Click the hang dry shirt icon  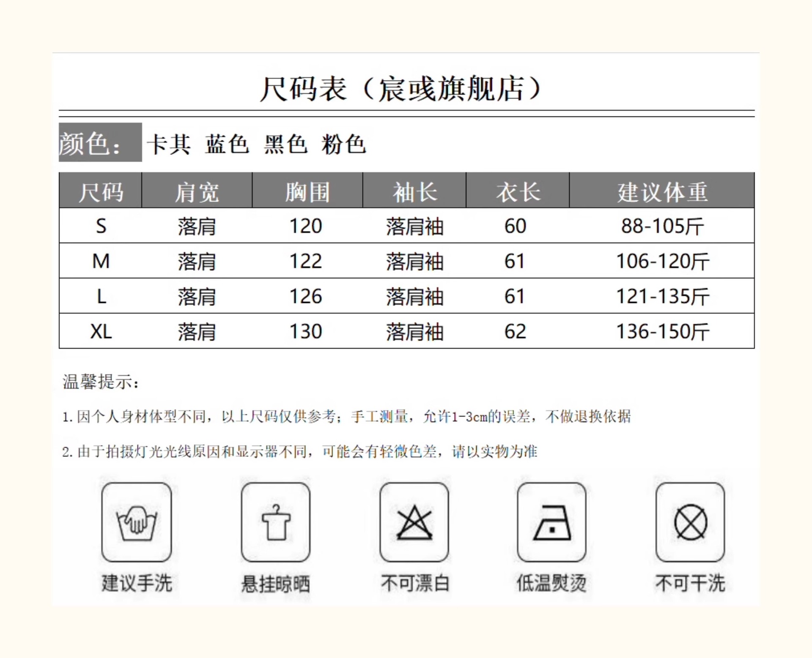pyautogui.click(x=276, y=522)
